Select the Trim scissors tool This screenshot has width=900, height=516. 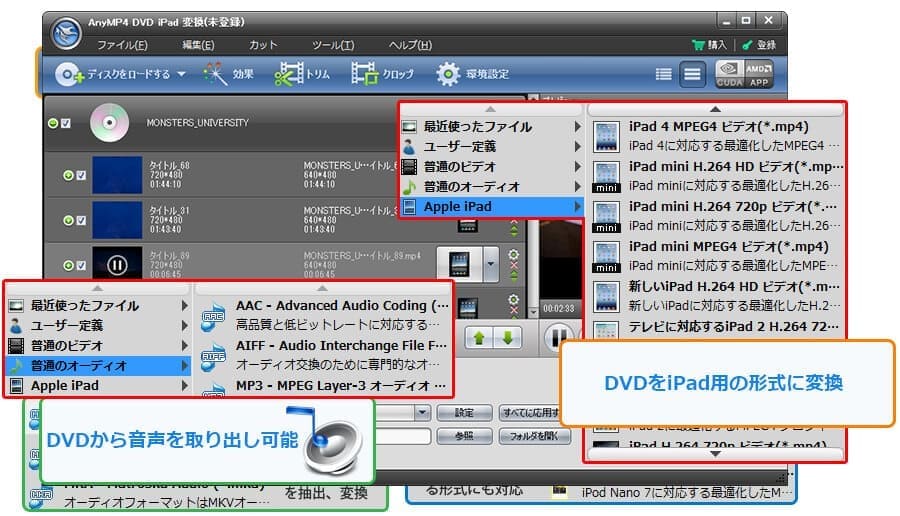click(x=289, y=75)
